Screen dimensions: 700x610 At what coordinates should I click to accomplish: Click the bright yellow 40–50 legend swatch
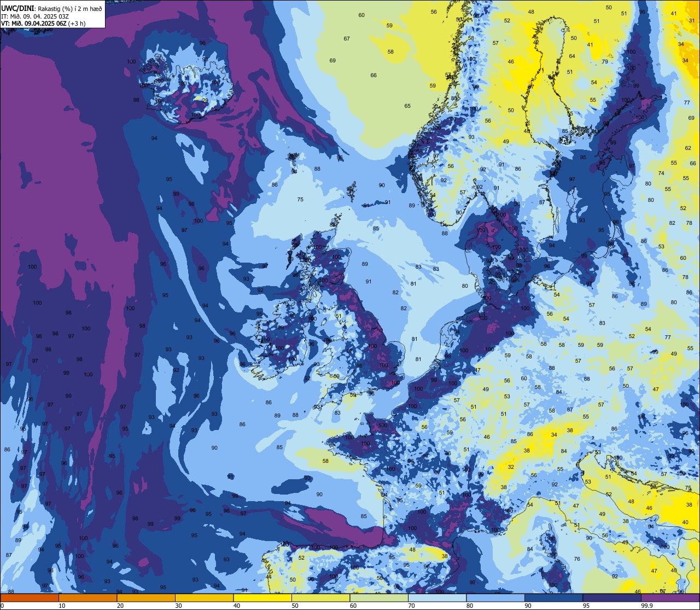[262, 598]
